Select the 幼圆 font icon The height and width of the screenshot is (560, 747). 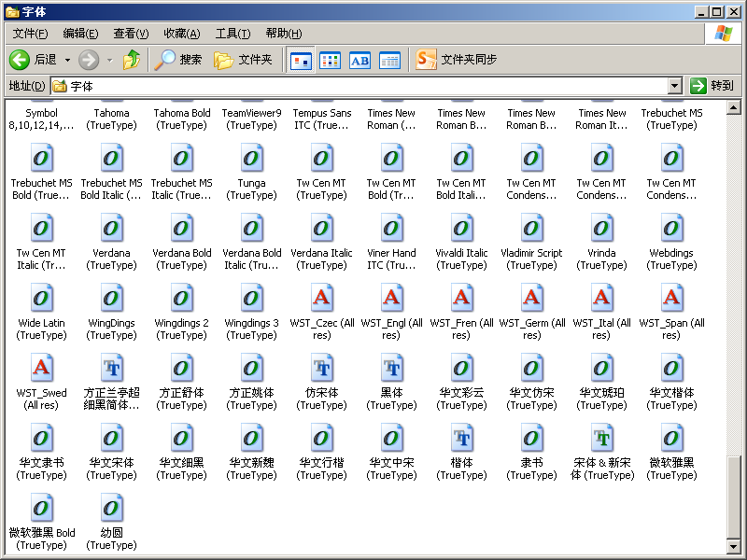[111, 508]
